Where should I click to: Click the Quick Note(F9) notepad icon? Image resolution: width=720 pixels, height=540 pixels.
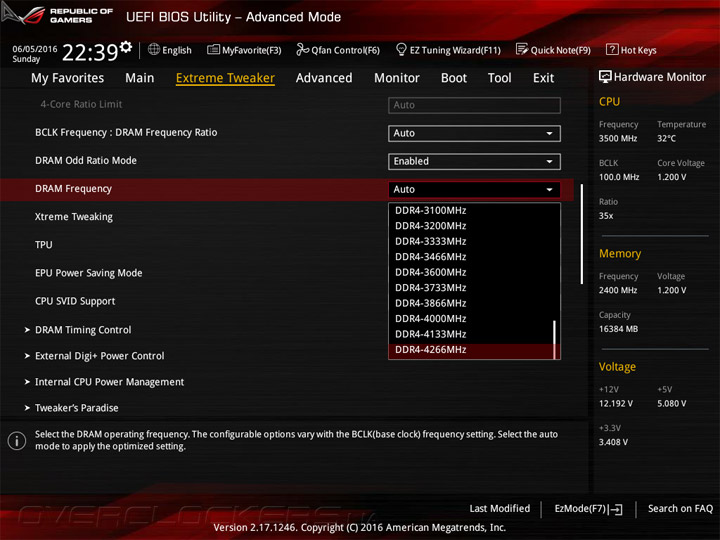[522, 49]
